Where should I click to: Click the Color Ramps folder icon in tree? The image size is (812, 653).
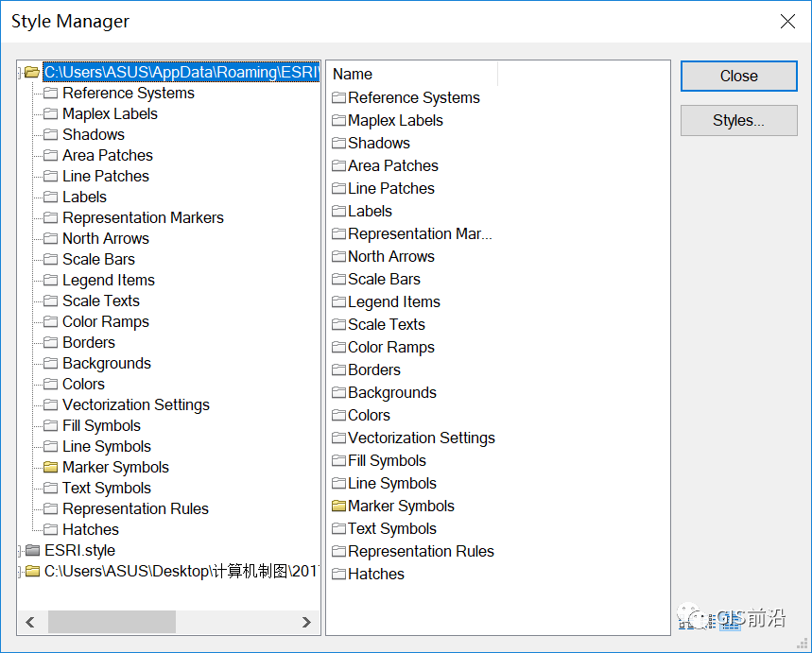[51, 321]
